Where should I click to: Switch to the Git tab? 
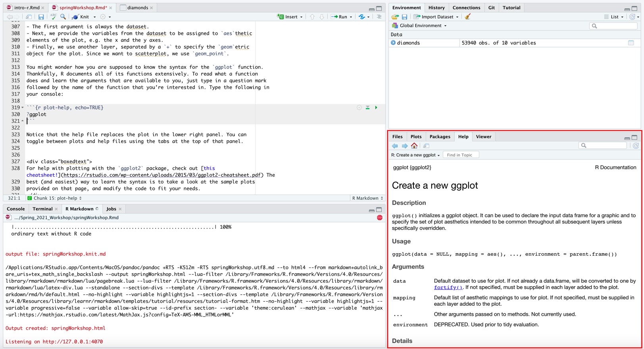click(491, 8)
